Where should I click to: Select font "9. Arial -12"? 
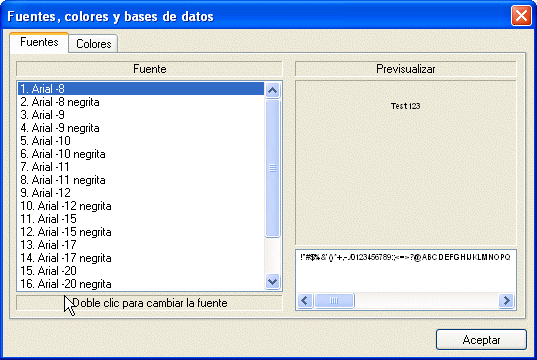141,193
